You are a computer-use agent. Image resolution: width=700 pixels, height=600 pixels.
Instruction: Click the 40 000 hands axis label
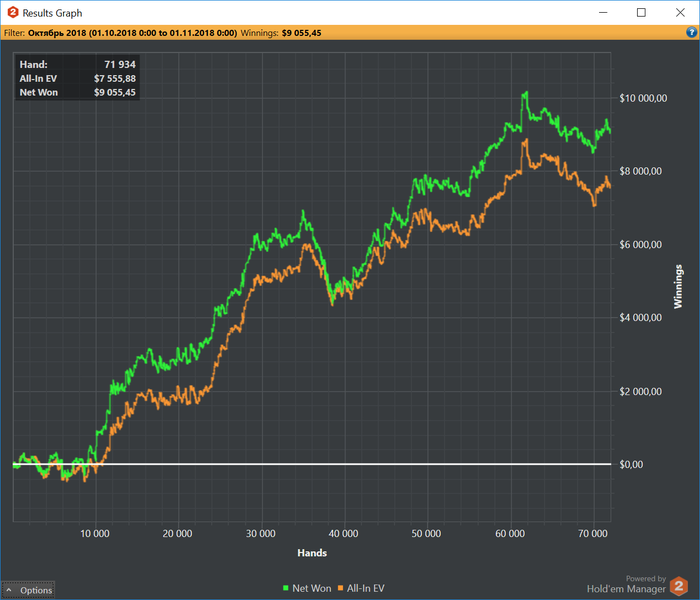tap(343, 533)
